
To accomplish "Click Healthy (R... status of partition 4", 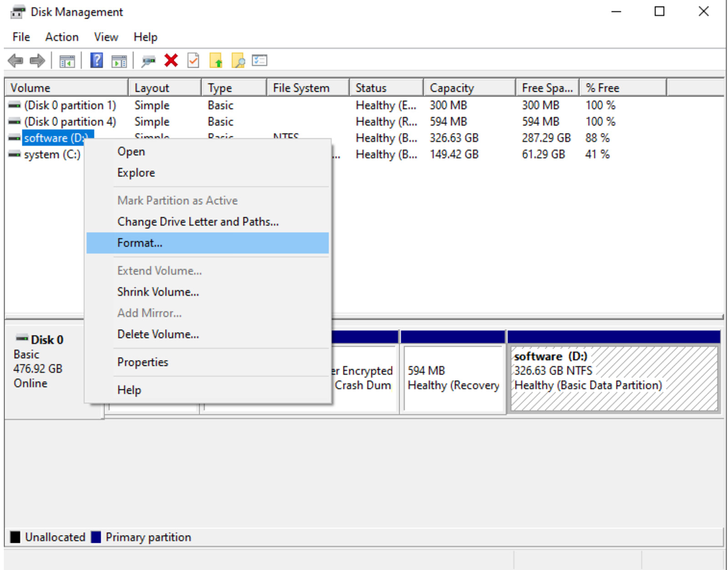I will coord(386,122).
